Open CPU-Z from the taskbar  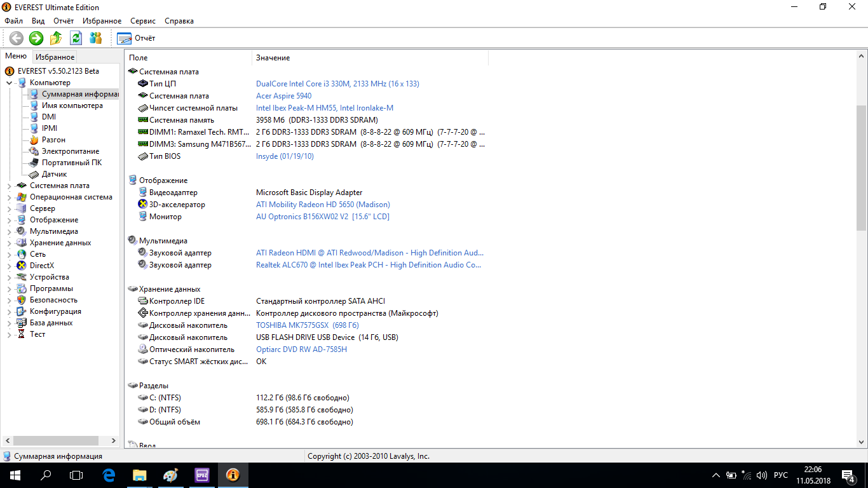point(202,475)
